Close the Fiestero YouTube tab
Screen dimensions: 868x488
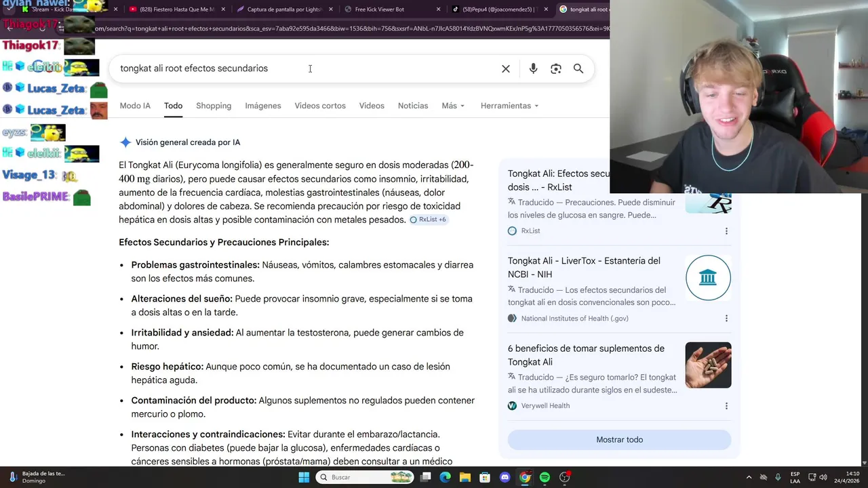click(x=223, y=9)
